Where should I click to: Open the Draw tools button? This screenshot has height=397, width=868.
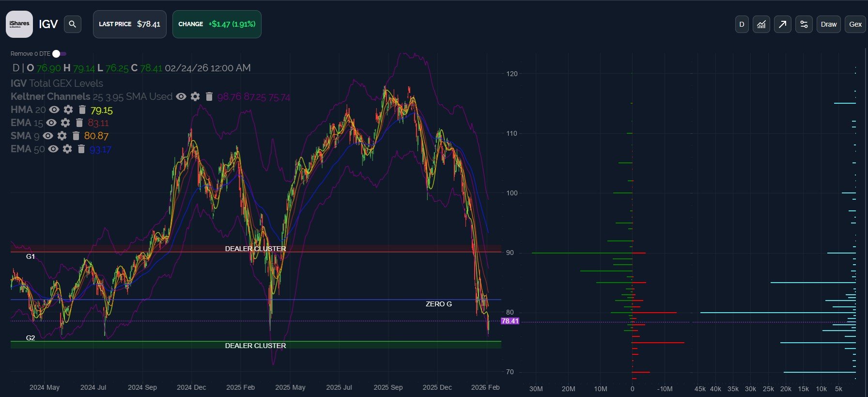(x=829, y=24)
